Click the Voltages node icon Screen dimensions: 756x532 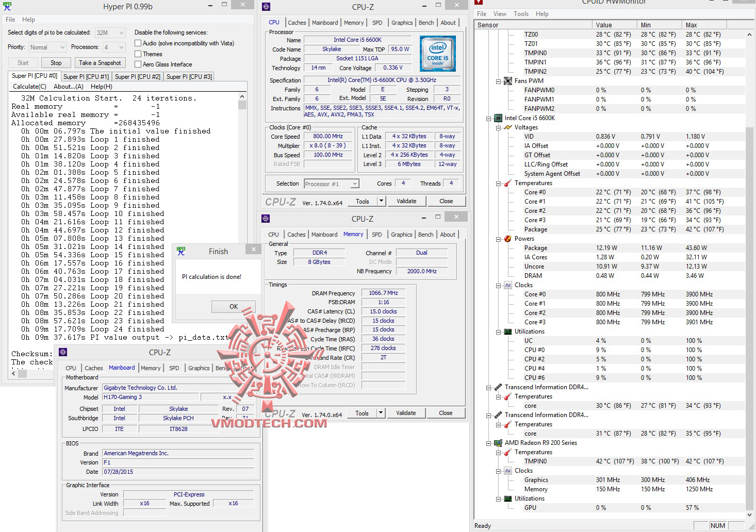tap(508, 127)
